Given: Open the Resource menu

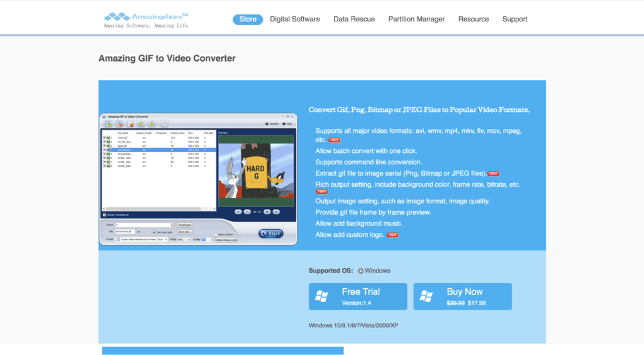Looking at the screenshot, I should [474, 20].
